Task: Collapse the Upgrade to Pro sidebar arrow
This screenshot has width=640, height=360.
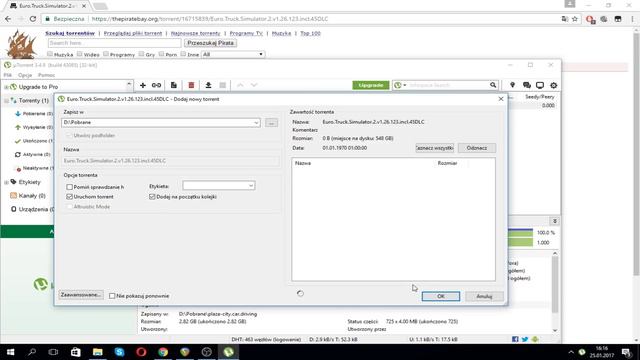Action: click(x=129, y=84)
